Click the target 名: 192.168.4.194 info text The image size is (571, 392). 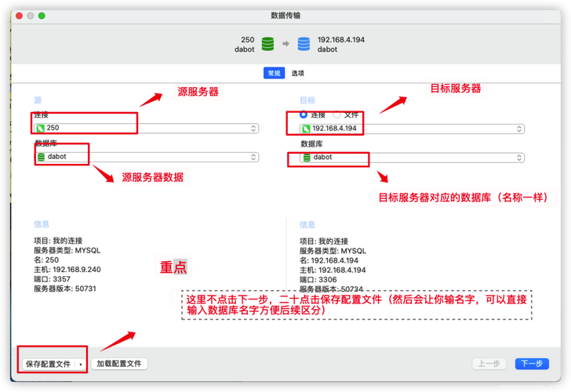pos(329,260)
